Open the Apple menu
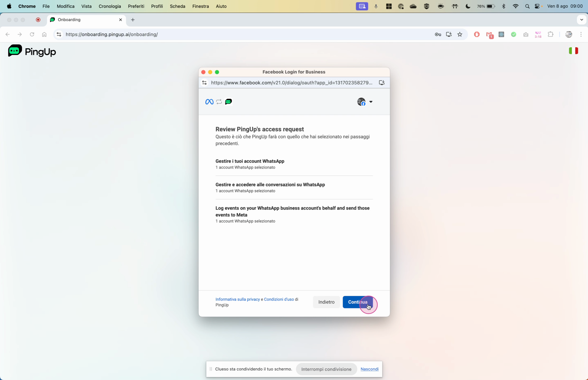Image resolution: width=588 pixels, height=380 pixels. (x=9, y=6)
